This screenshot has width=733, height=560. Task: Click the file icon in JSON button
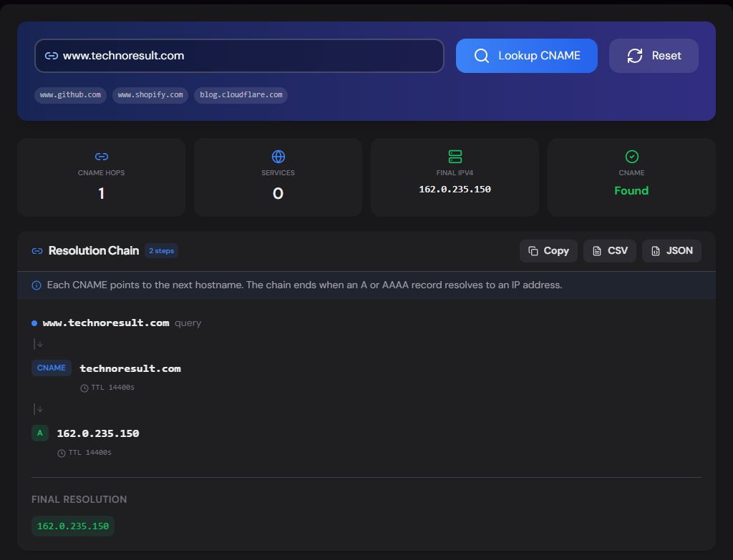pos(656,251)
